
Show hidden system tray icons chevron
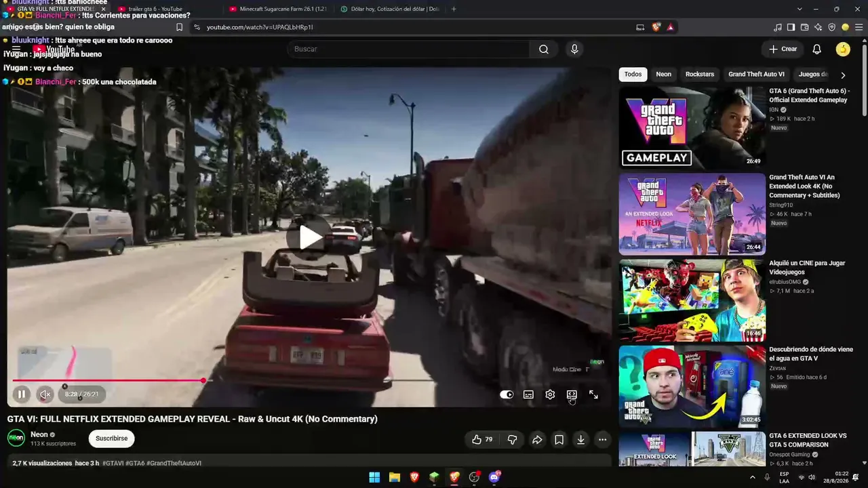click(752, 477)
